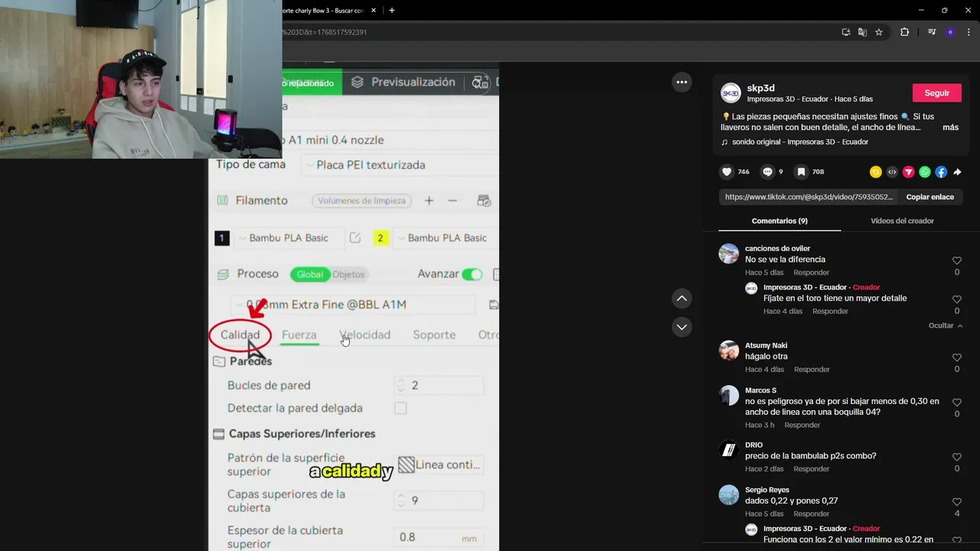Click Chrome's install app icon

pos(846,32)
